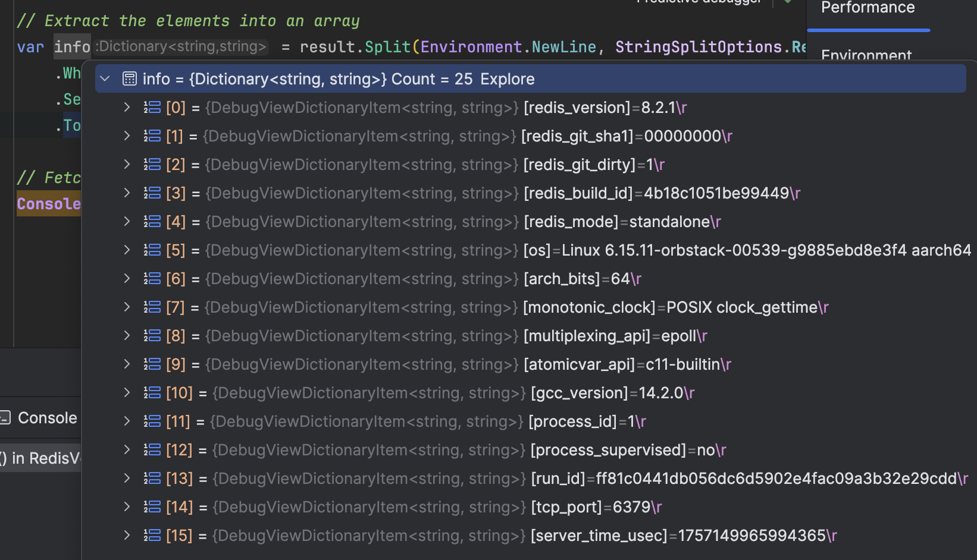
Task: Click list icon for [13] run_id
Action: [152, 479]
